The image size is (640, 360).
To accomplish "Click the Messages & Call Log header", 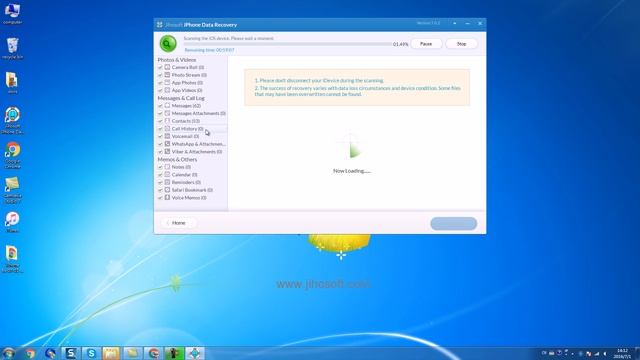I will 181,98.
